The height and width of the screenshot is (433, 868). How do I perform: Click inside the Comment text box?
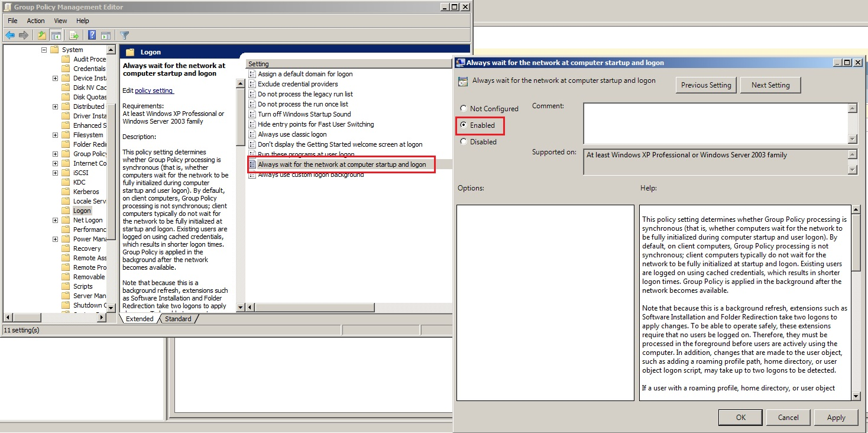(714, 123)
